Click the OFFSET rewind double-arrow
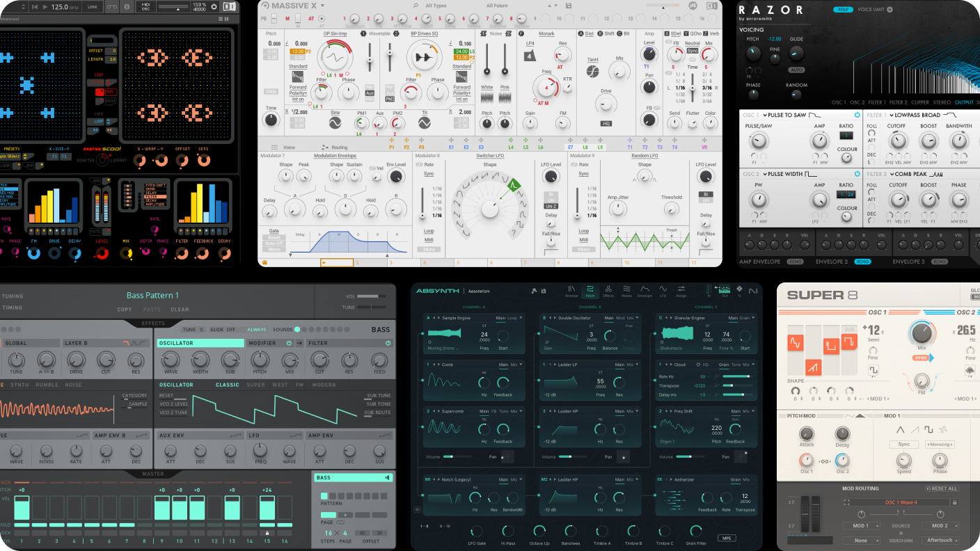 click(x=362, y=532)
